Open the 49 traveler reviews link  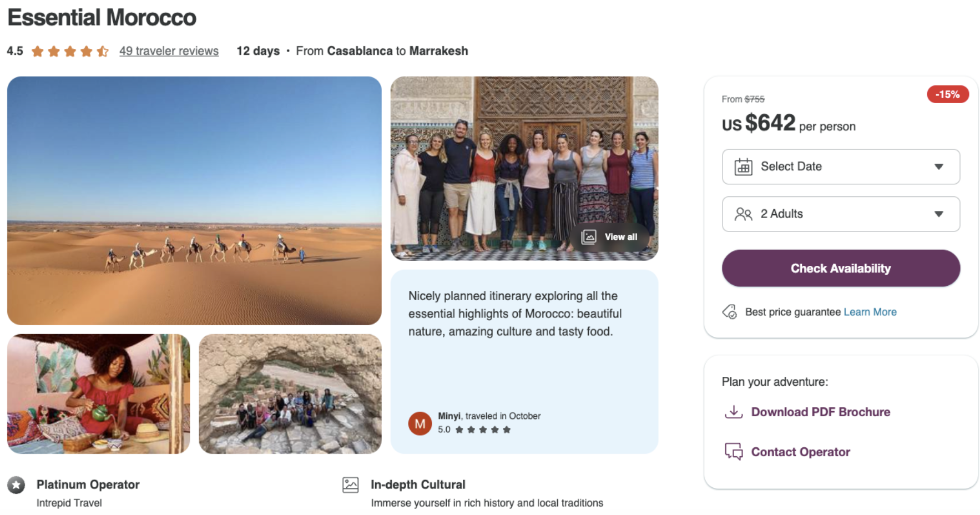click(x=169, y=51)
